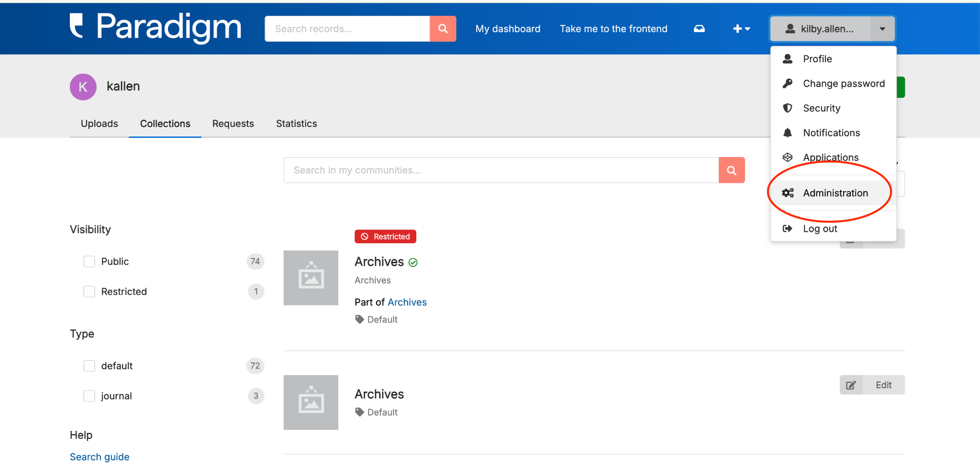This screenshot has width=980, height=473.
Task: Click the Restricted count badge 1
Action: pos(256,292)
